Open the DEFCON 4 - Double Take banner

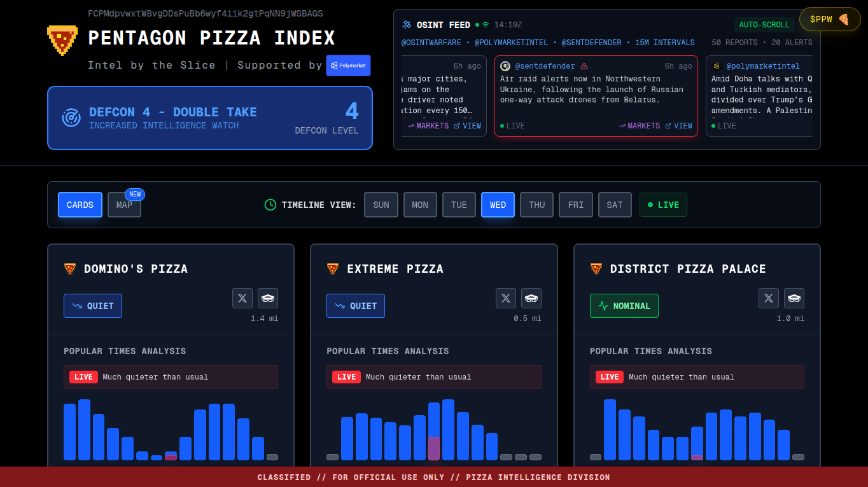coord(210,118)
